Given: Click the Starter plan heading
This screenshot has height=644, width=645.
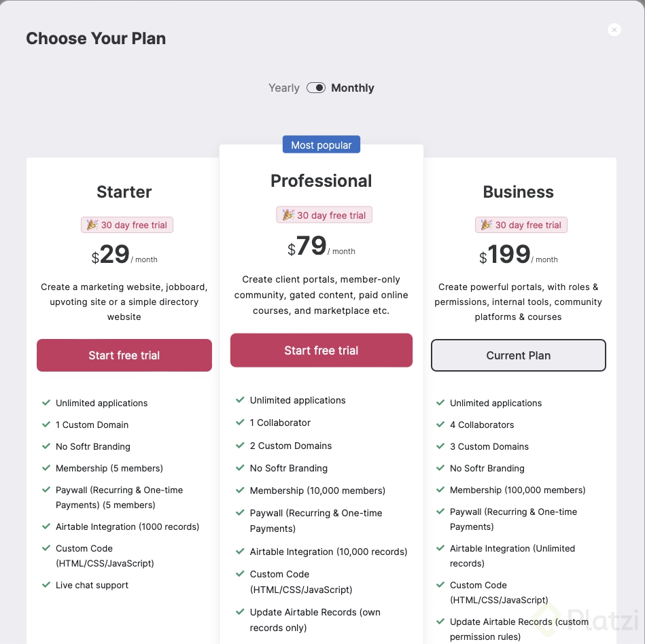Looking at the screenshot, I should (x=124, y=192).
